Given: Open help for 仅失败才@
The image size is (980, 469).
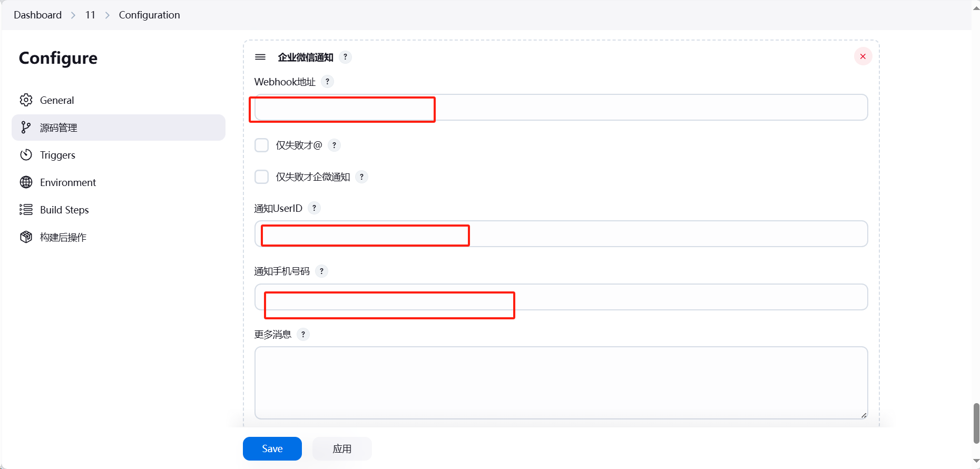Looking at the screenshot, I should tap(334, 145).
